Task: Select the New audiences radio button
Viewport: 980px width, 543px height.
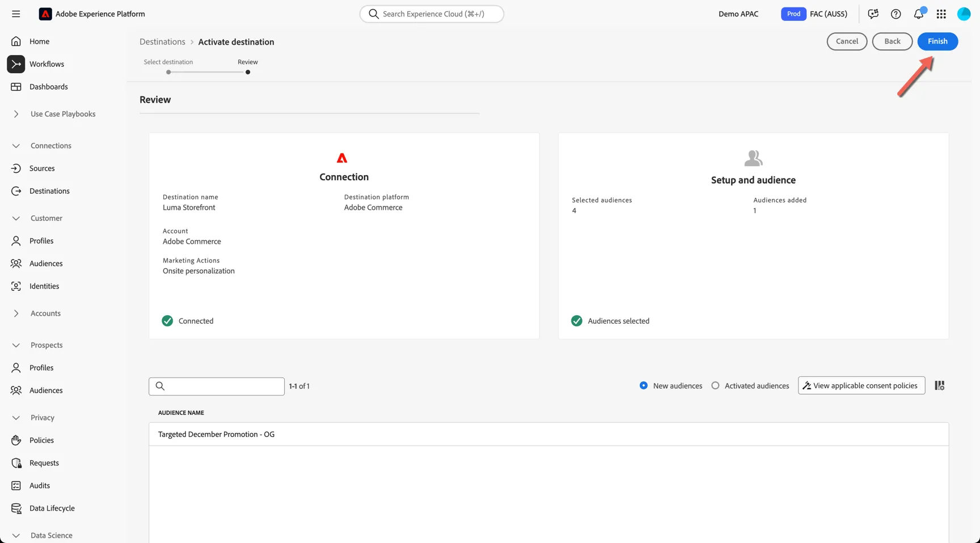Action: coord(644,385)
